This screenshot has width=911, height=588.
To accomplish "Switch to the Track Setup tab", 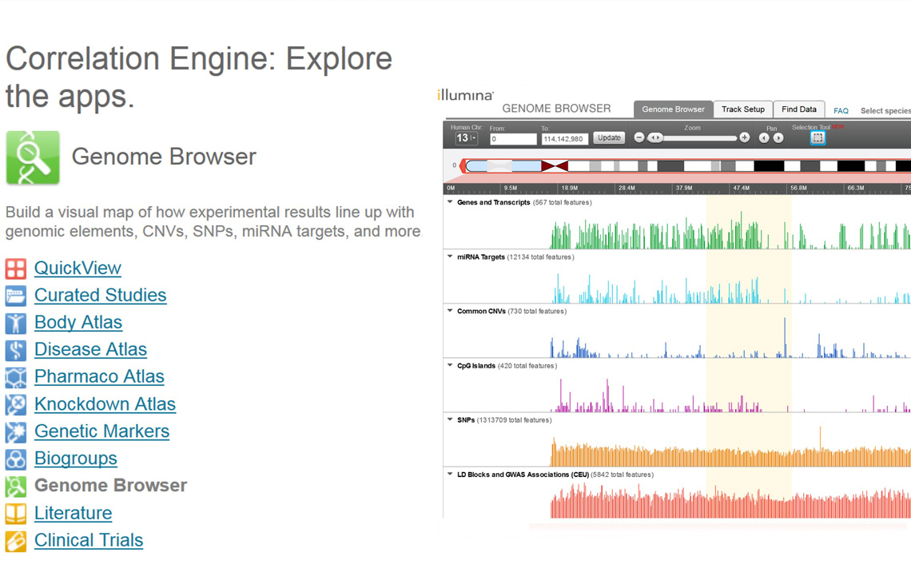I will [743, 109].
